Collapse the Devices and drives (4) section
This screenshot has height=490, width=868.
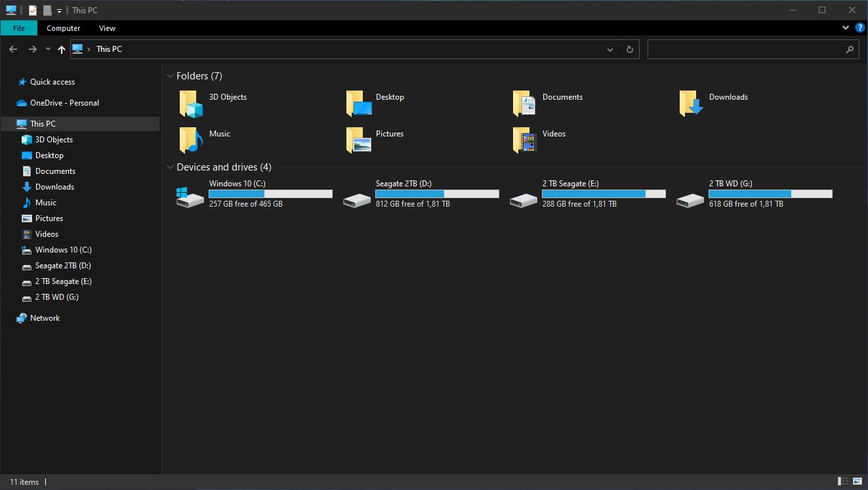[x=171, y=167]
